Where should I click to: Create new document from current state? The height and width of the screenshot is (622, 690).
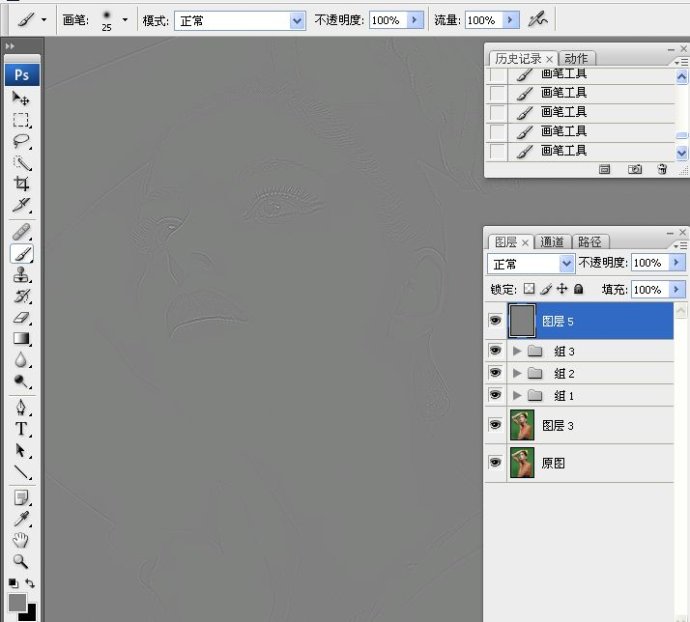click(x=605, y=169)
